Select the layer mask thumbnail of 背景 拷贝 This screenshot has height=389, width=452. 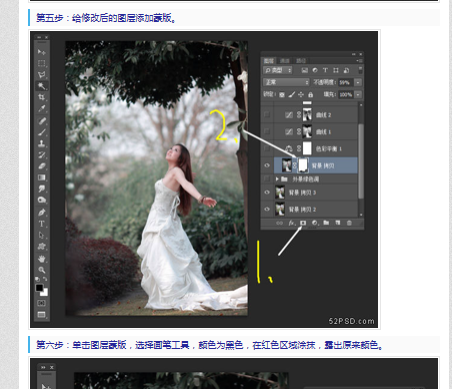click(303, 165)
